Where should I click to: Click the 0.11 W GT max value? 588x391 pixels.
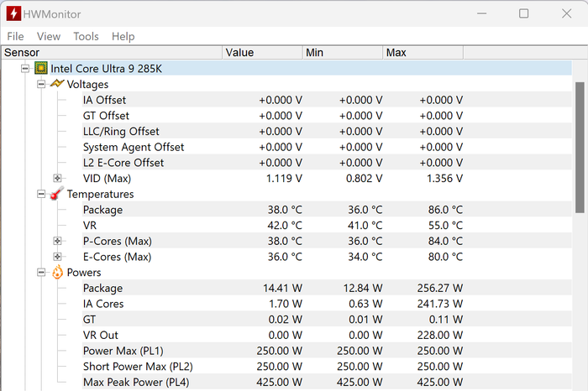pyautogui.click(x=446, y=320)
